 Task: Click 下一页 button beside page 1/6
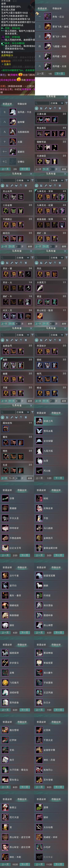click(x=60, y=73)
